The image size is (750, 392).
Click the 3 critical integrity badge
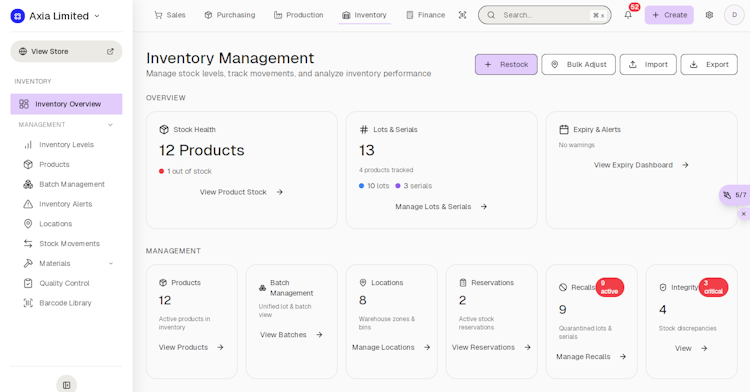tap(713, 287)
